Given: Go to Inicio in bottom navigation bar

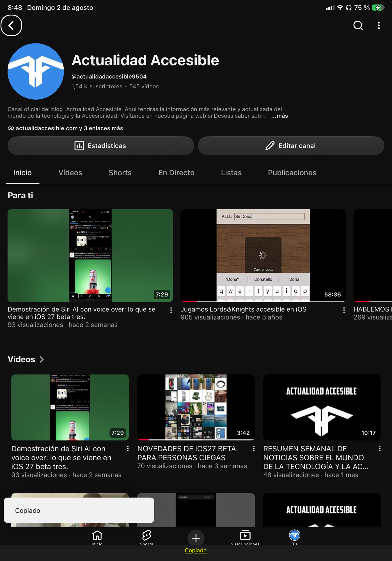Looking at the screenshot, I should [x=97, y=537].
